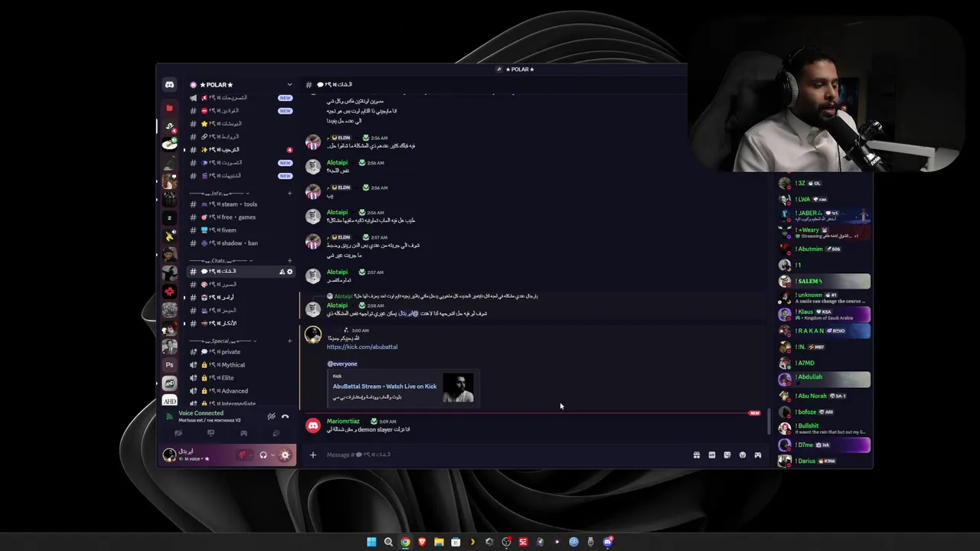Open the shadow • ban channel
980x551 pixels.
(241, 243)
